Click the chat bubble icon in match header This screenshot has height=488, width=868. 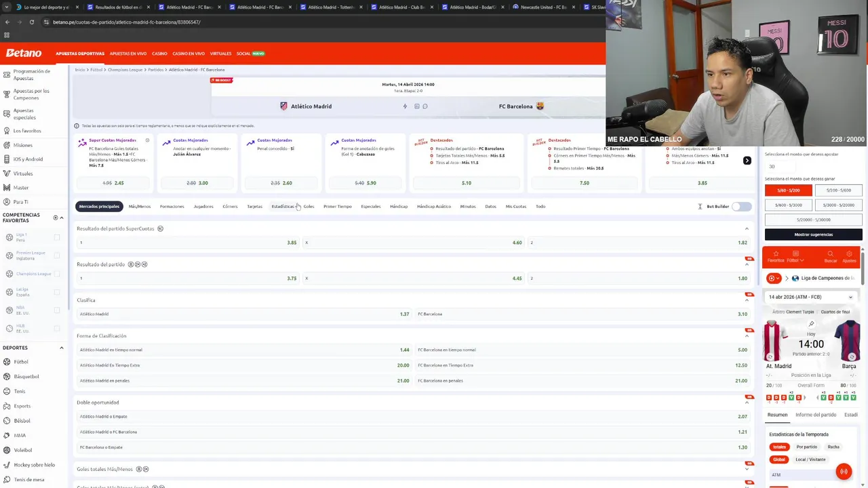(x=425, y=106)
